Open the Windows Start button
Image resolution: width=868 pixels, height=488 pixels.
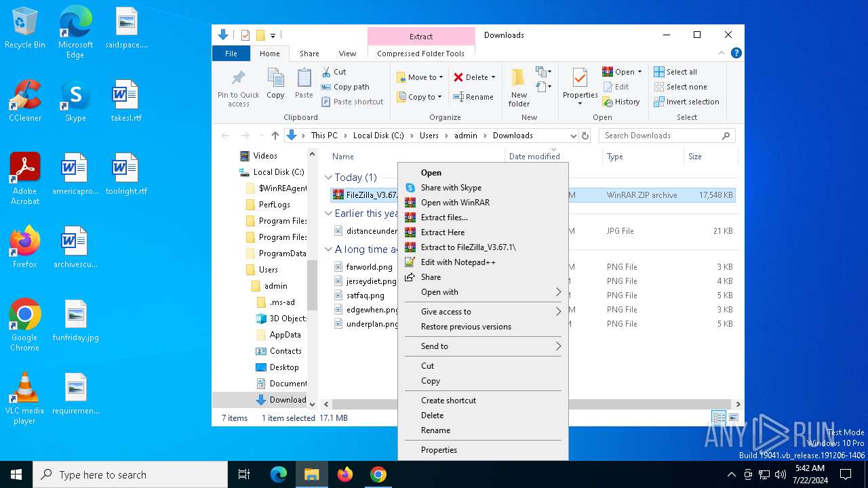[x=16, y=474]
